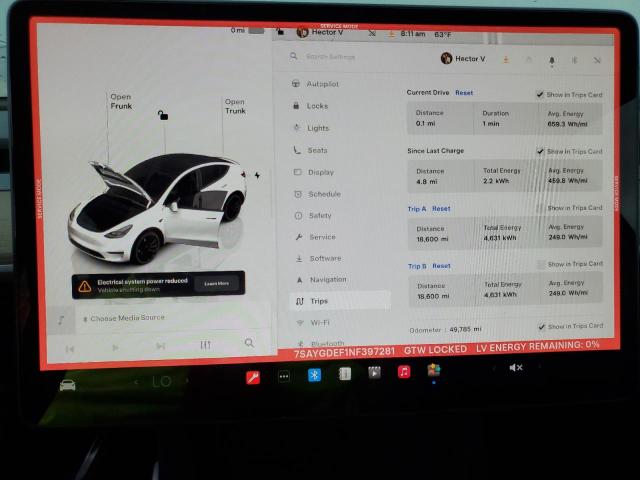Tap the music note media thumbnail
Viewport: 640px width, 480px height.
pyautogui.click(x=61, y=320)
